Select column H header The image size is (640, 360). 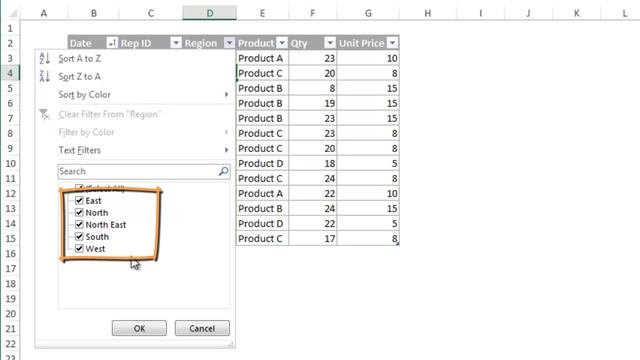427,13
